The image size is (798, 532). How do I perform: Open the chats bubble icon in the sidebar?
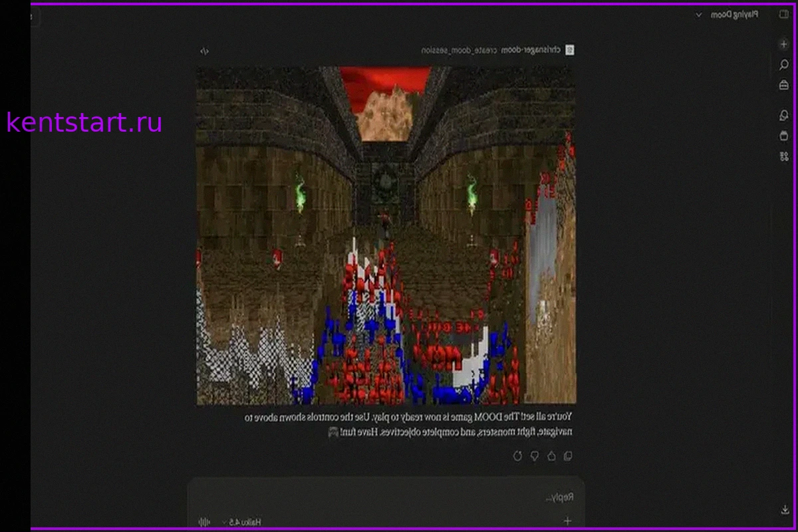pos(783,116)
